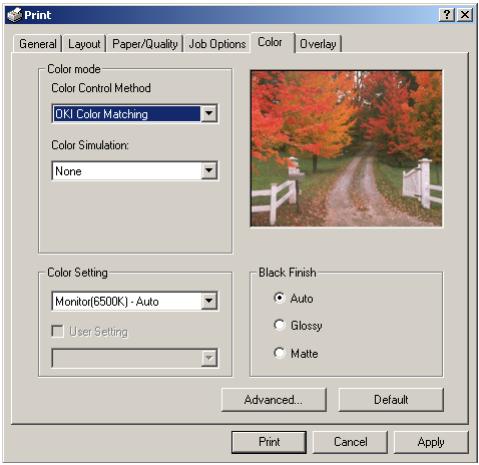
Task: Select Matte black finish
Action: point(279,353)
